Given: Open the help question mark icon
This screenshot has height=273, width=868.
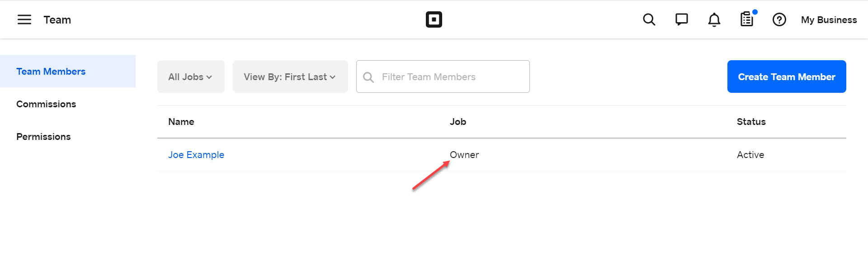Looking at the screenshot, I should (779, 19).
